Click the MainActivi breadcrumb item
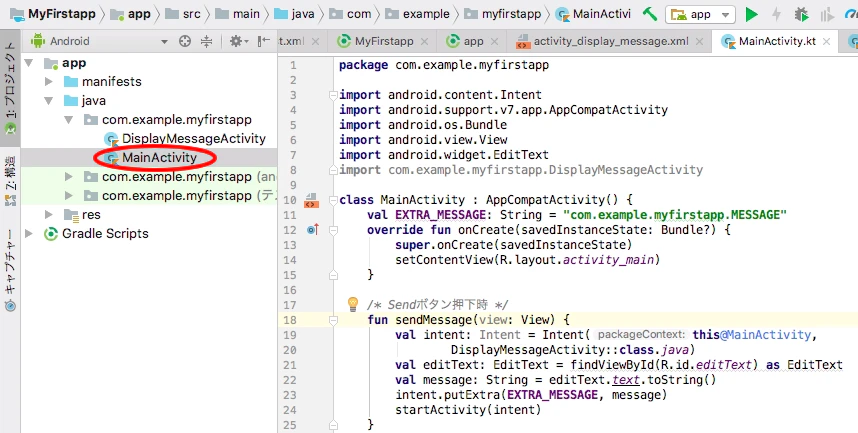Image resolution: width=858 pixels, height=433 pixels. 593,14
